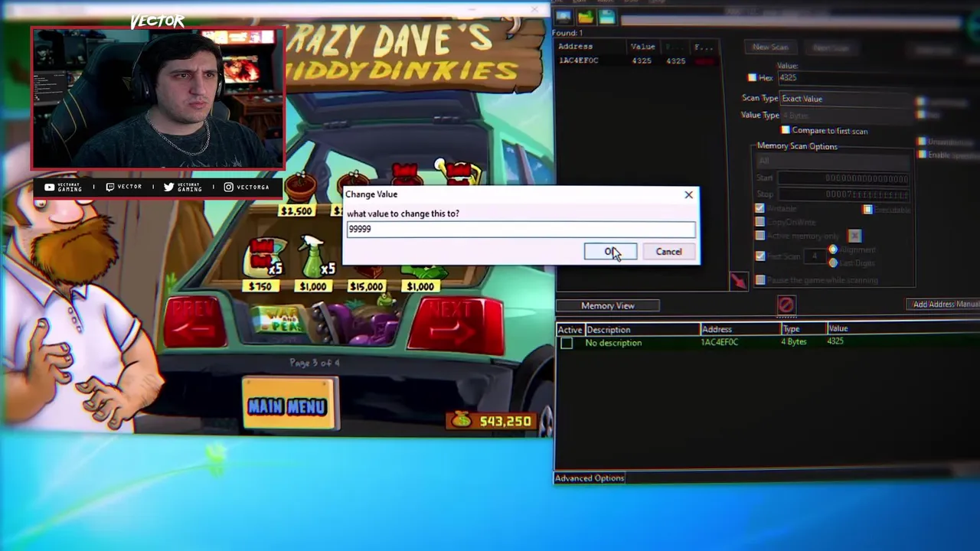Select the $2,500 flower pot item
The height and width of the screenshot is (551, 980).
(x=299, y=186)
